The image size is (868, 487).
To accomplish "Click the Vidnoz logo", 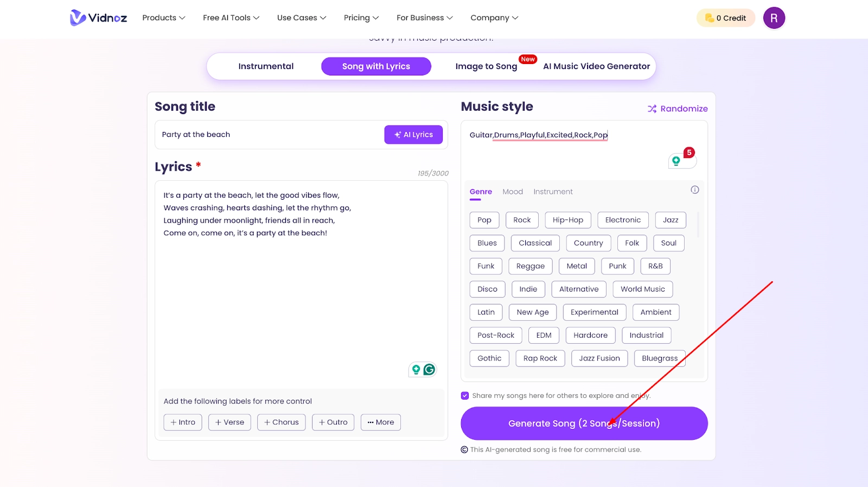I will click(x=98, y=18).
